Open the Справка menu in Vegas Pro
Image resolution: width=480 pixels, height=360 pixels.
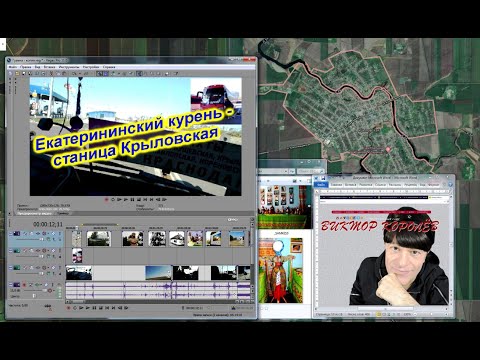(x=109, y=67)
